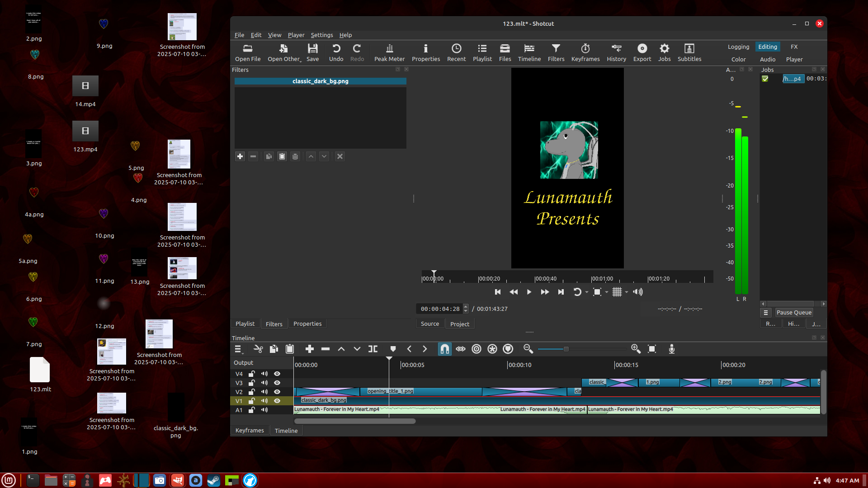Toggle timeline snapping

point(445,349)
